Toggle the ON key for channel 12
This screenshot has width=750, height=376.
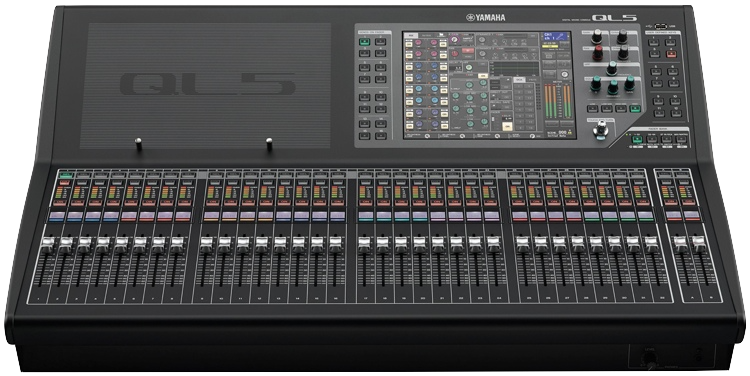[265, 203]
